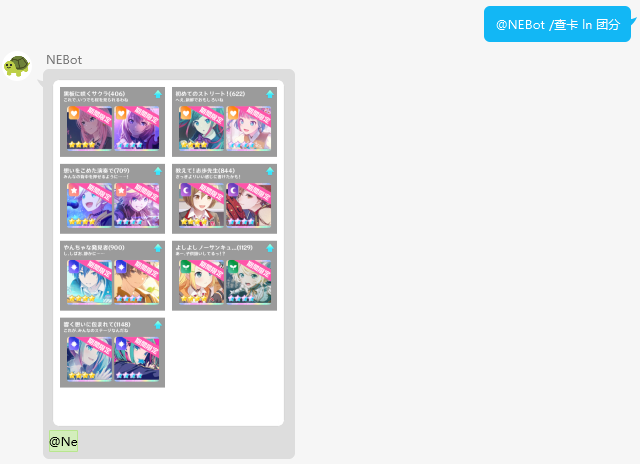Screen dimensions: 640x464
Task: Click the cyan up arrow on card 1148
Action: tap(158, 325)
